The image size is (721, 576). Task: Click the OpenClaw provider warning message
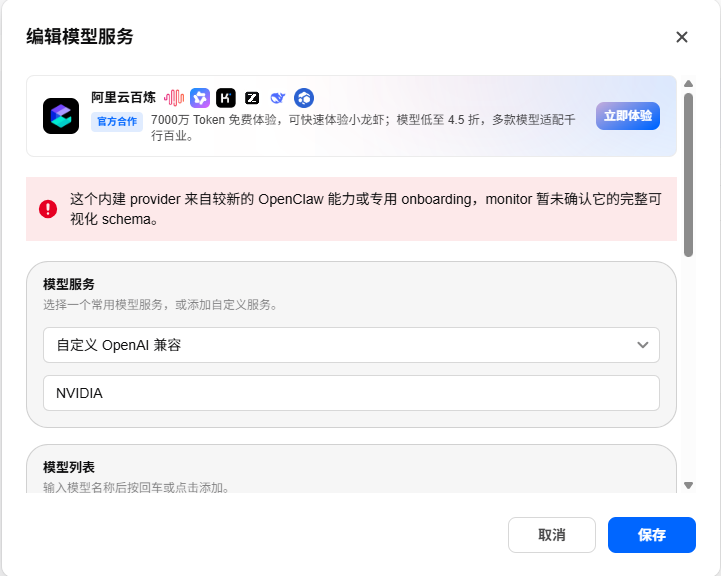point(366,209)
